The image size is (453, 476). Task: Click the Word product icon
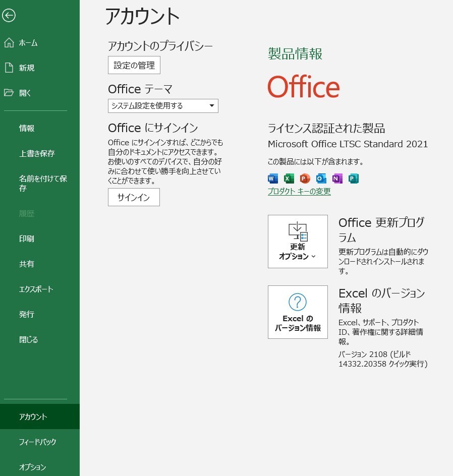[272, 178]
